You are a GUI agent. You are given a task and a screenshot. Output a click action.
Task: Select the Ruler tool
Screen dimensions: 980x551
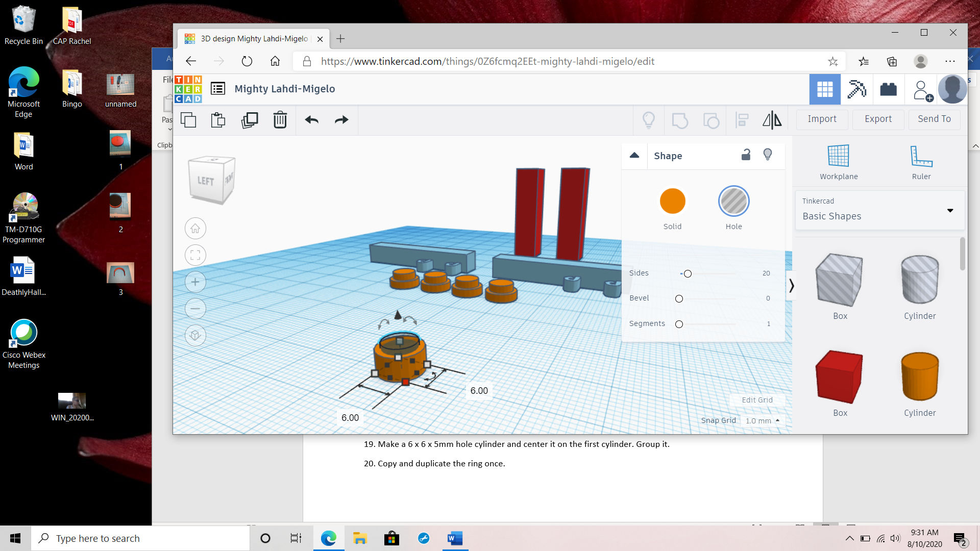click(921, 162)
